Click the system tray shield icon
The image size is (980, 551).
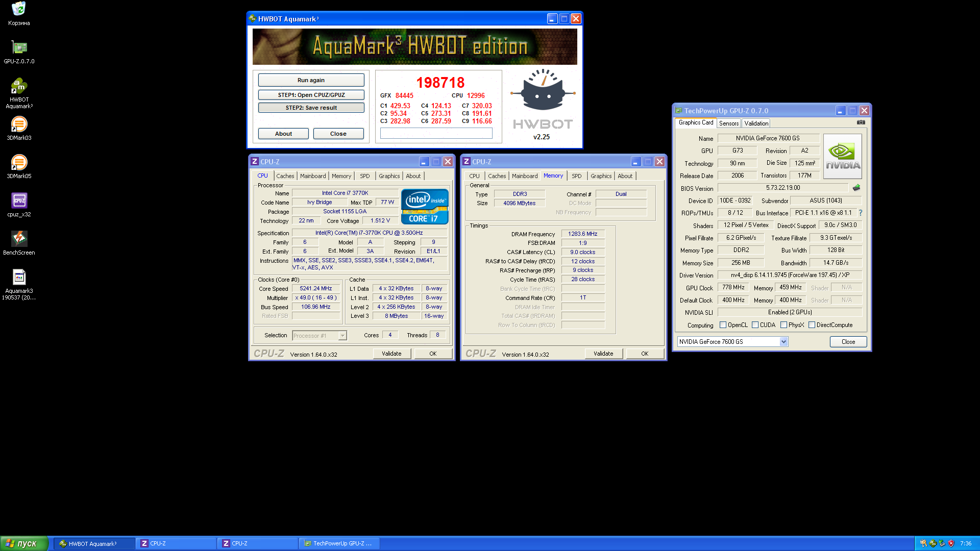click(x=951, y=543)
